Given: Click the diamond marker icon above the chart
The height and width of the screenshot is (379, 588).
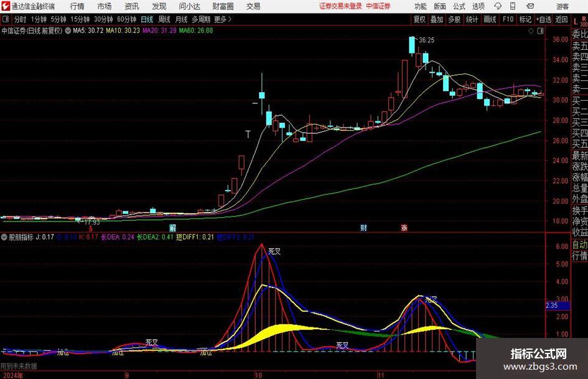Looking at the screenshot, I should pyautogui.click(x=531, y=30).
